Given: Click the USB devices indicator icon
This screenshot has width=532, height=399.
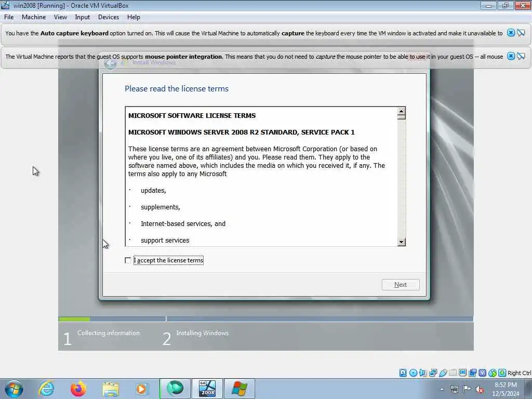Looking at the screenshot, I should (443, 373).
